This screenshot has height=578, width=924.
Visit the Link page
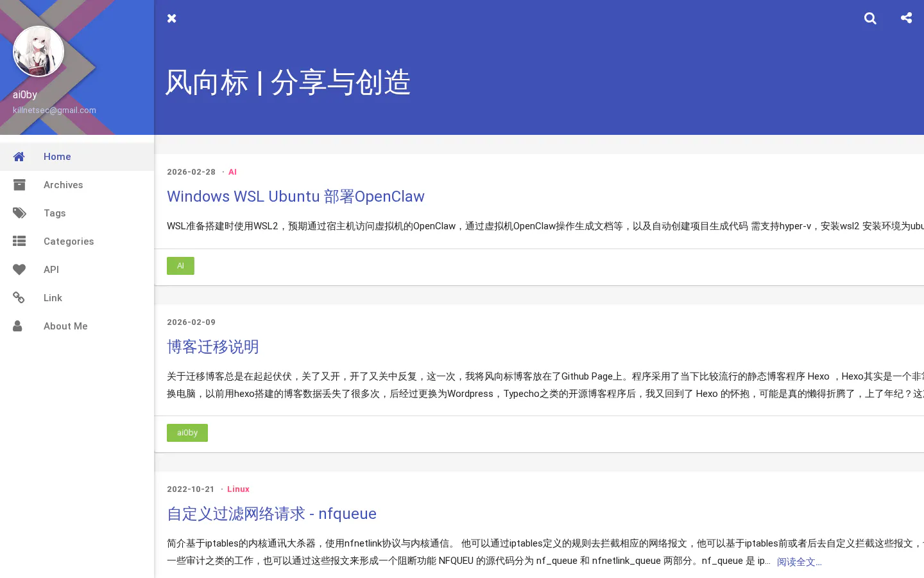click(77, 298)
